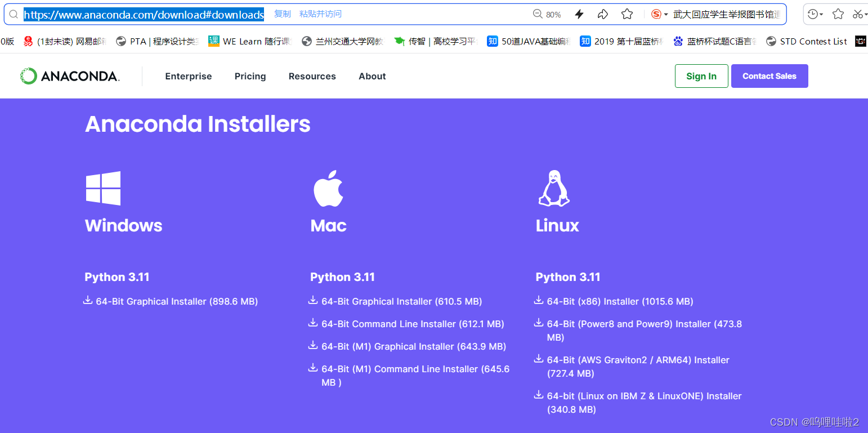
Task: Click the download icon beside the Power8 and Power9 Installer
Action: click(x=539, y=323)
